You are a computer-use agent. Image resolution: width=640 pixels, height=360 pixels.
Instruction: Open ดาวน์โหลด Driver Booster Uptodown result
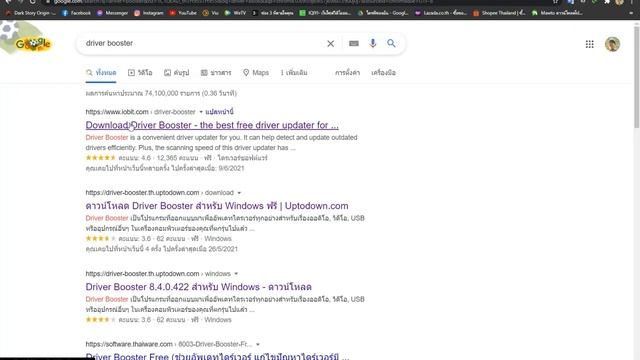coord(217,206)
